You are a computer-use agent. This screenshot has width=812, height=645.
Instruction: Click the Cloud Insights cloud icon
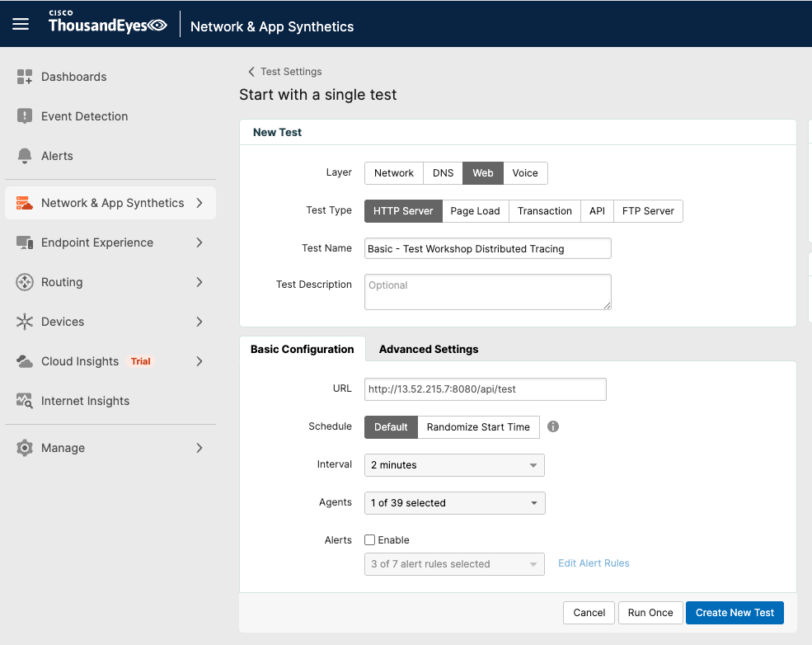point(25,361)
